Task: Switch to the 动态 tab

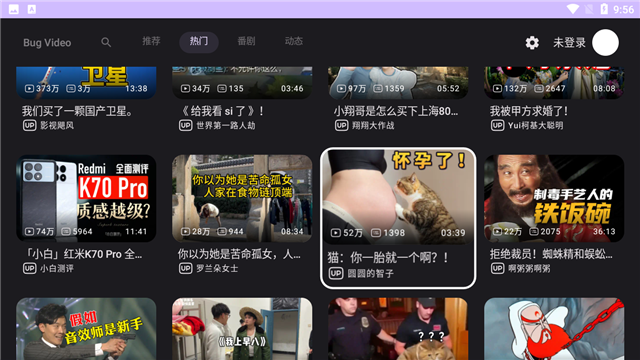Action: coord(293,41)
